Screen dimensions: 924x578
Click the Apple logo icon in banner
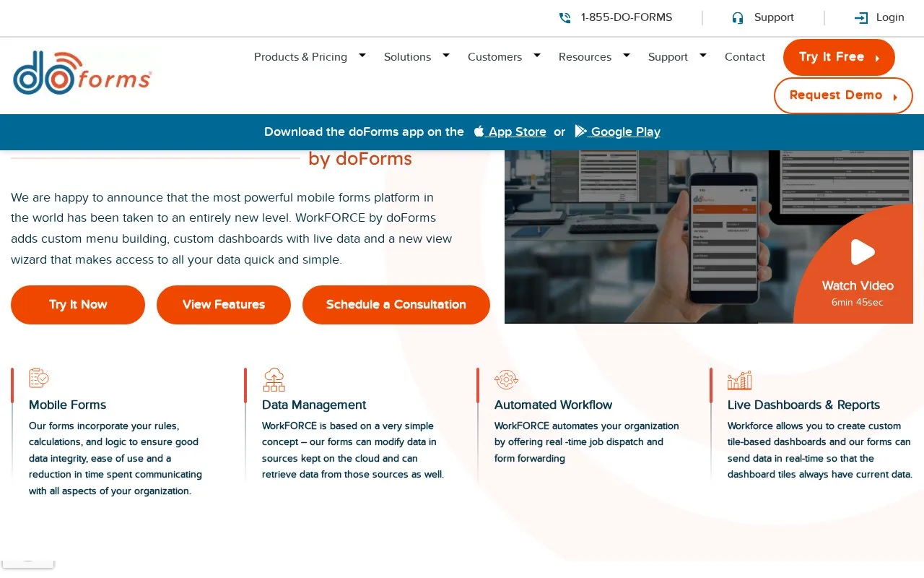tap(479, 131)
